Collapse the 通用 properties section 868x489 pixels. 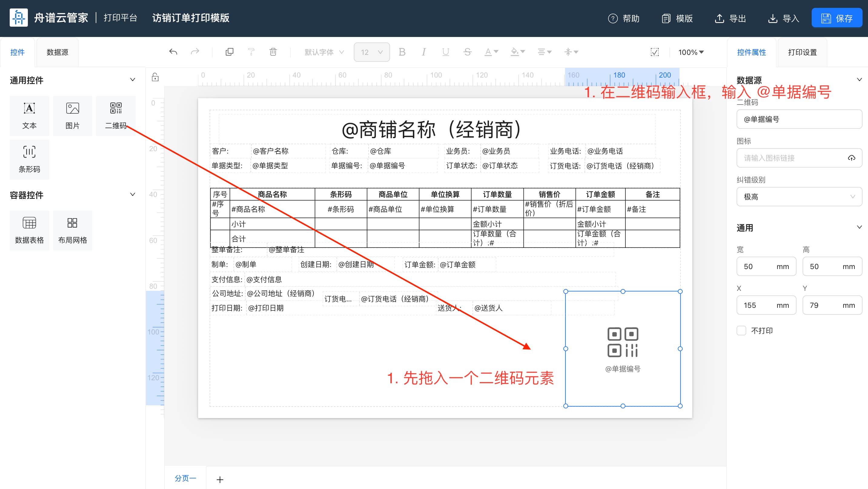point(859,228)
